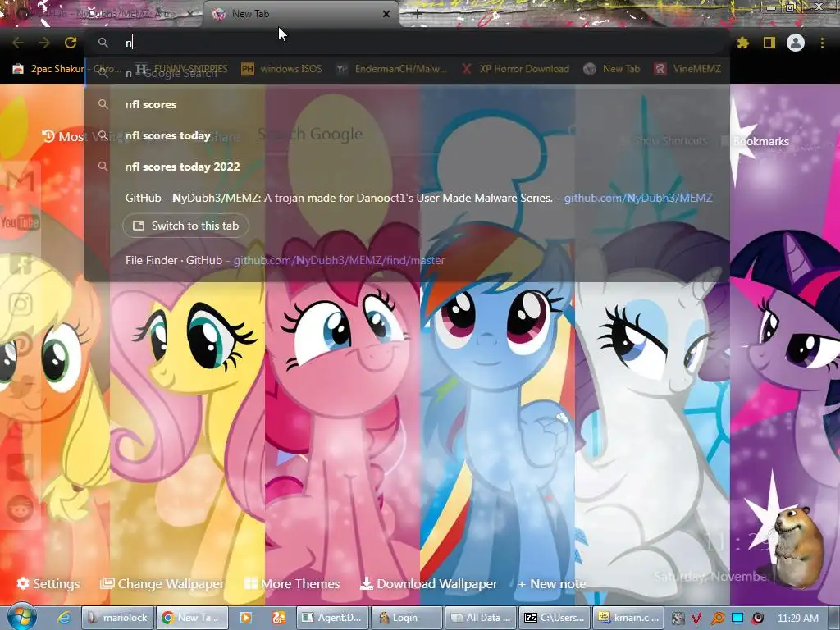The image size is (840, 630).
Task: Select the "nfl scores" suggestion
Action: pyautogui.click(x=407, y=104)
